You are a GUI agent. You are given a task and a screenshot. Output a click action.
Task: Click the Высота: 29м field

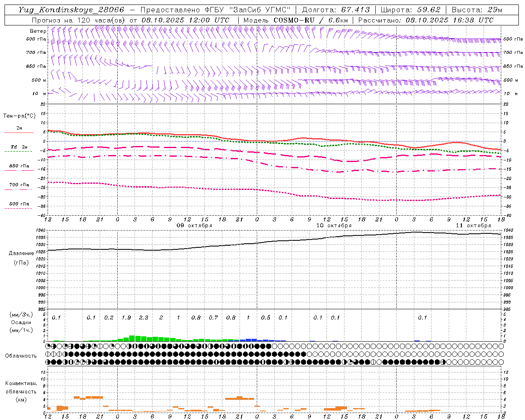point(477,10)
